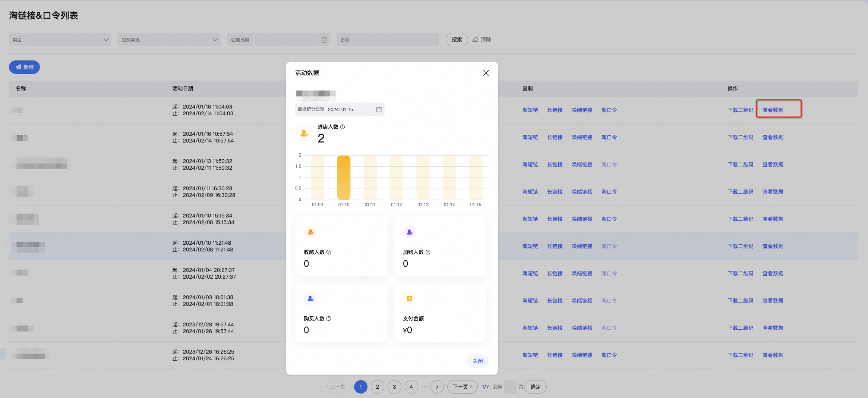
Task: Close the 活动数据 dialog with the X icon
Action: (x=486, y=73)
